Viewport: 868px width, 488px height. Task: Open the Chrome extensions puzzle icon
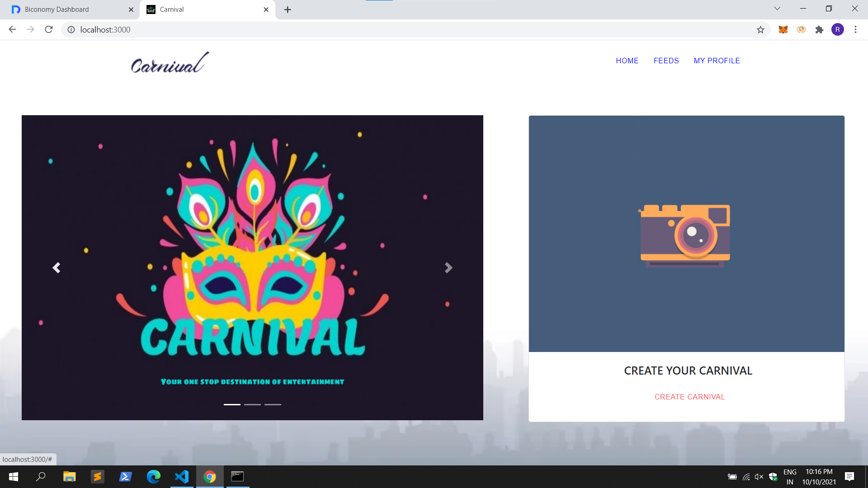click(x=819, y=30)
